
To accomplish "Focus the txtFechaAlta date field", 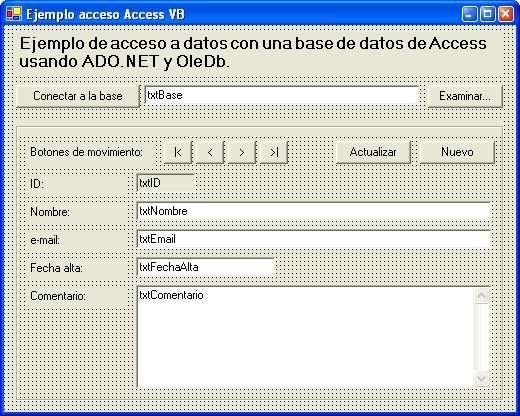I will click(206, 267).
